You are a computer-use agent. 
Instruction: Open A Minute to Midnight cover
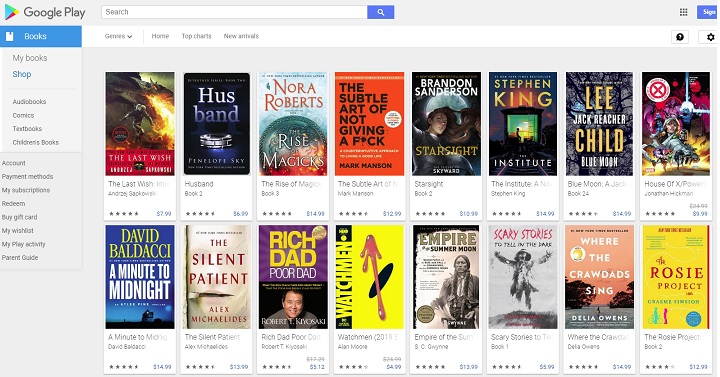140,277
